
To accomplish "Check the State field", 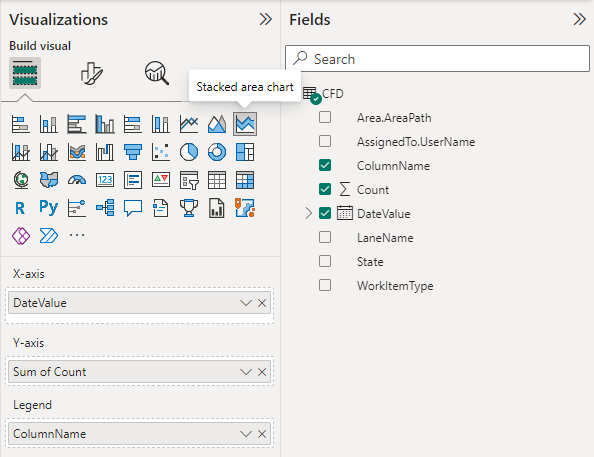I will [x=325, y=261].
